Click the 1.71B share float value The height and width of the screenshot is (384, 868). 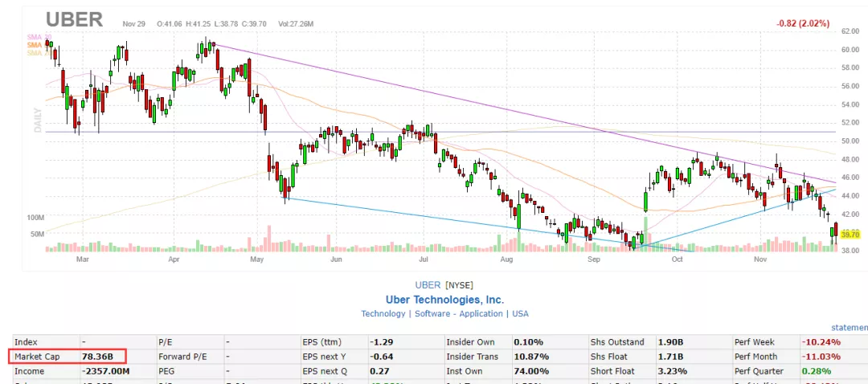tap(670, 357)
